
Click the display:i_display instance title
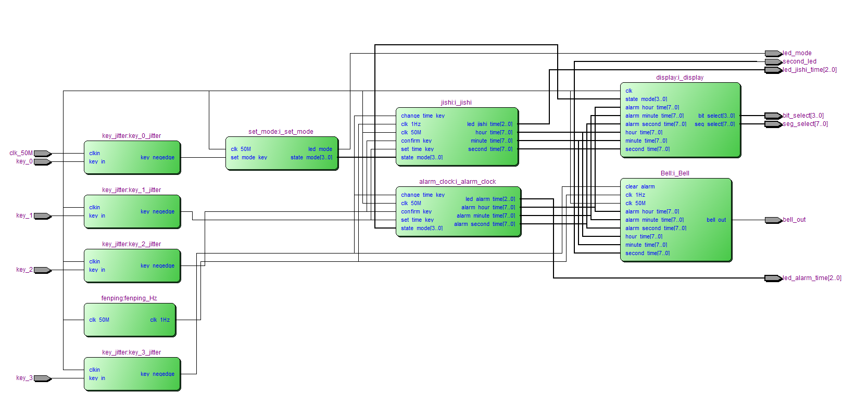point(680,78)
